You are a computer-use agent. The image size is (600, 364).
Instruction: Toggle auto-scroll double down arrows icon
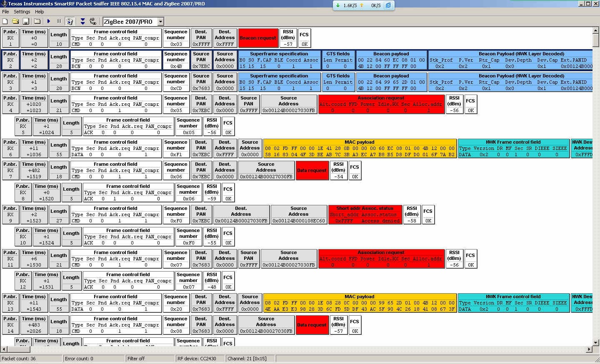82,21
